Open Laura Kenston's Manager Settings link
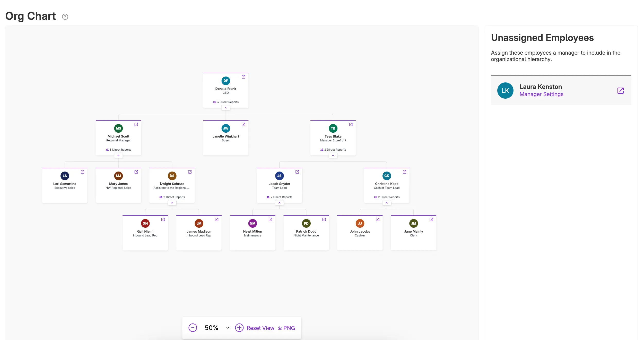This screenshot has height=340, width=644. coord(541,94)
